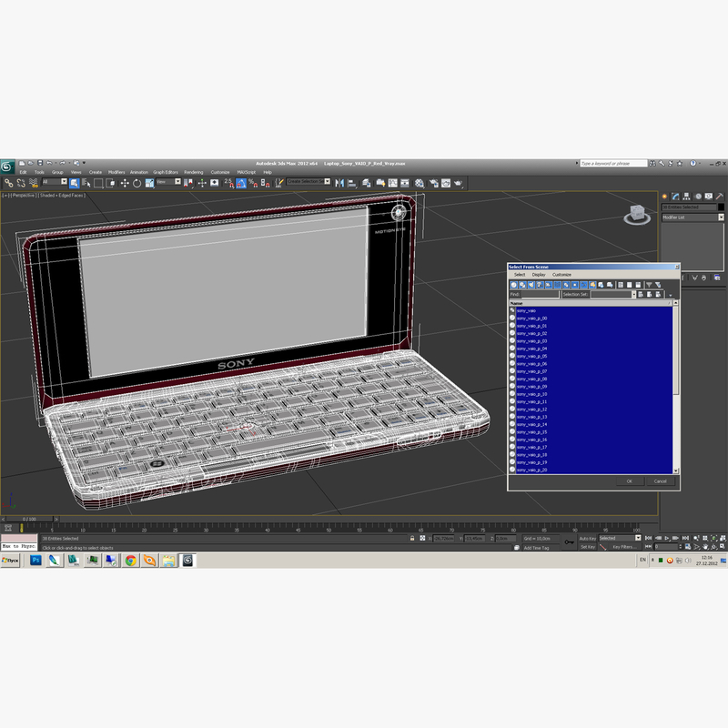Open the Material Editor icon
728x728 pixels.
(419, 184)
